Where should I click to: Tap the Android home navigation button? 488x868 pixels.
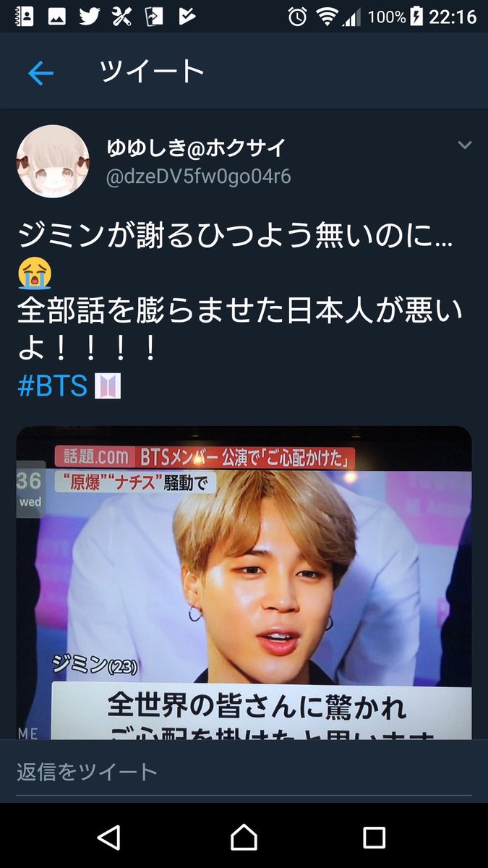pyautogui.click(x=244, y=837)
